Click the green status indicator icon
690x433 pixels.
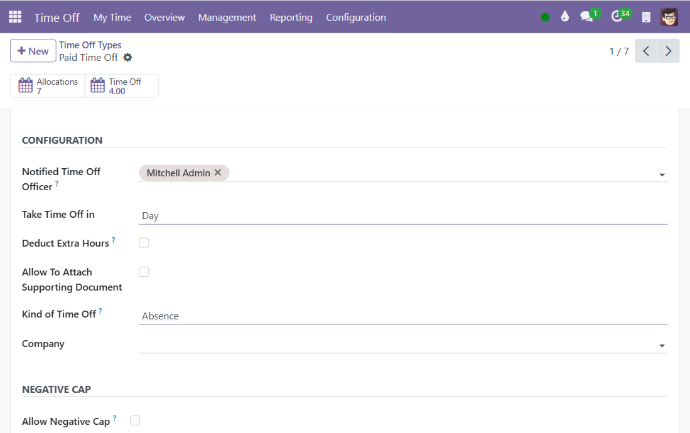pyautogui.click(x=545, y=17)
